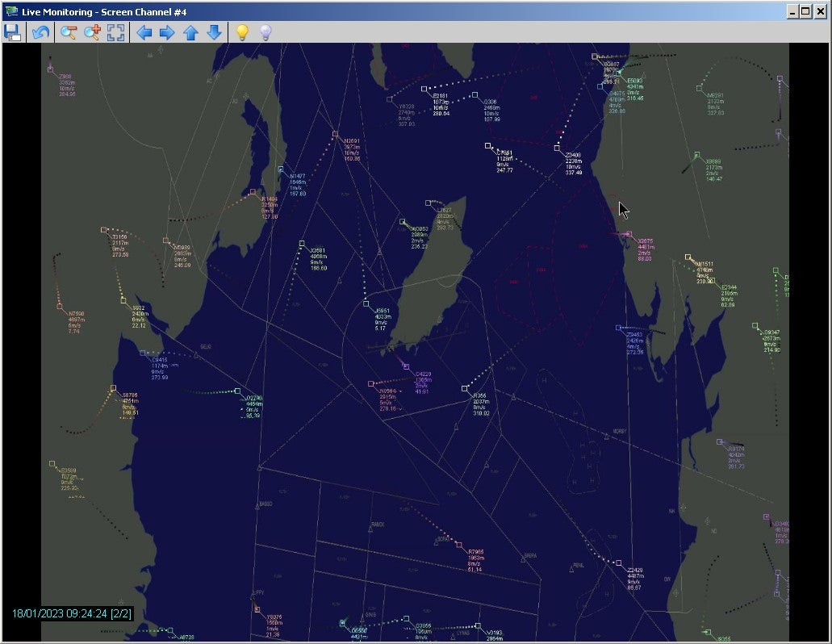The image size is (832, 644).
Task: Turn on the yellow lightbulb
Action: [240, 32]
